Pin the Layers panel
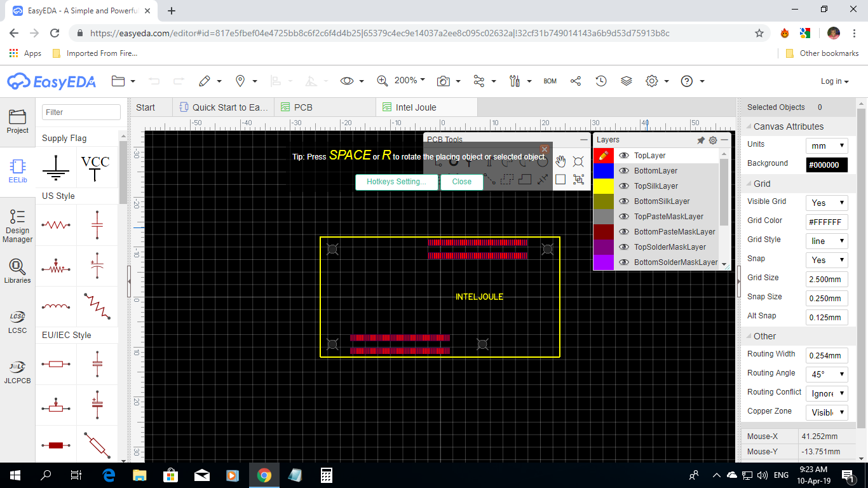Screen dimensions: 868x488 point(701,140)
